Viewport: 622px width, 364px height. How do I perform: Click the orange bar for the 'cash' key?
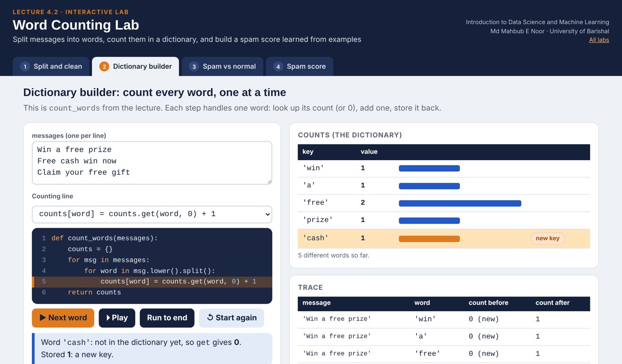429,238
